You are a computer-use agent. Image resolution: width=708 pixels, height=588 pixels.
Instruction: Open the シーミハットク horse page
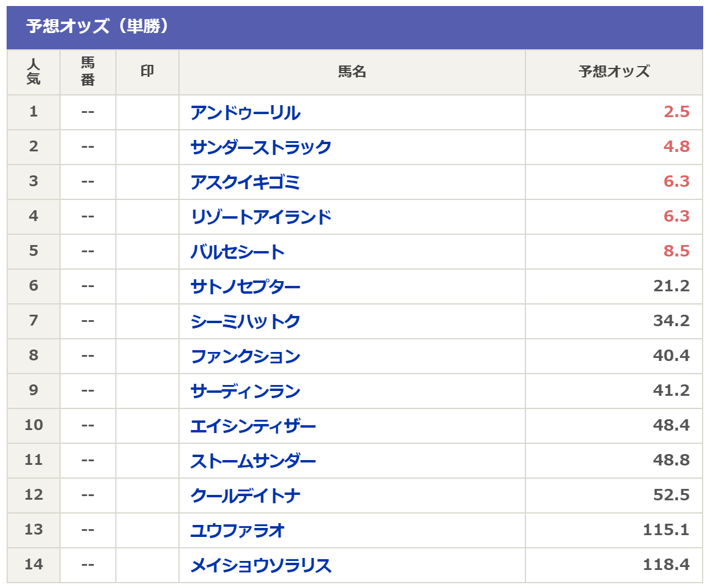(x=245, y=321)
